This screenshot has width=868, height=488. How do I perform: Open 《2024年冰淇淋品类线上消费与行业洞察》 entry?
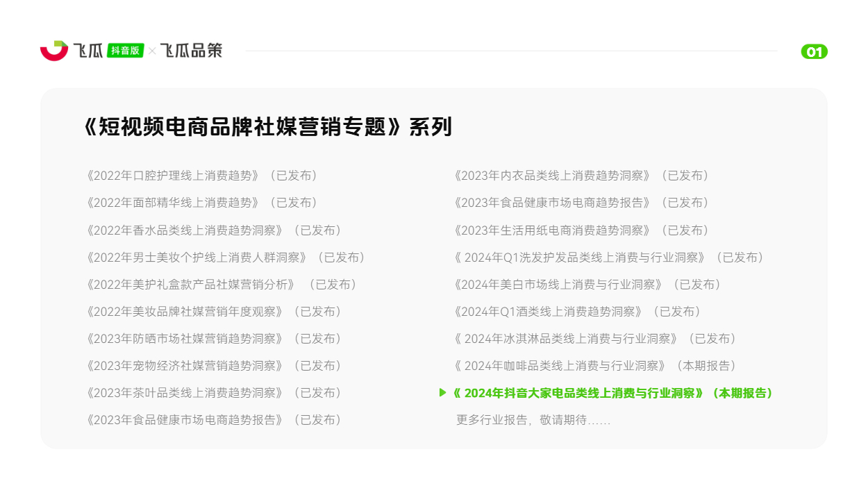(x=594, y=338)
